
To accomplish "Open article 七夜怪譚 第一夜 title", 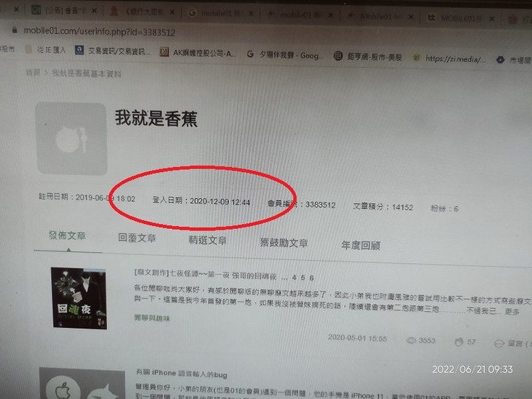I will (205, 274).
